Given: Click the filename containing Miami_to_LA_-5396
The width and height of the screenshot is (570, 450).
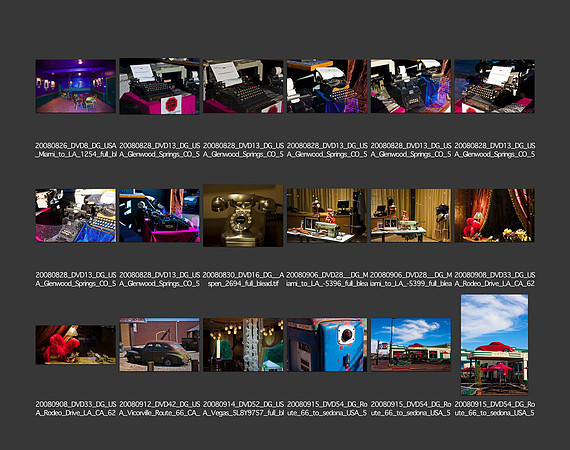Looking at the screenshot, I should (327, 279).
